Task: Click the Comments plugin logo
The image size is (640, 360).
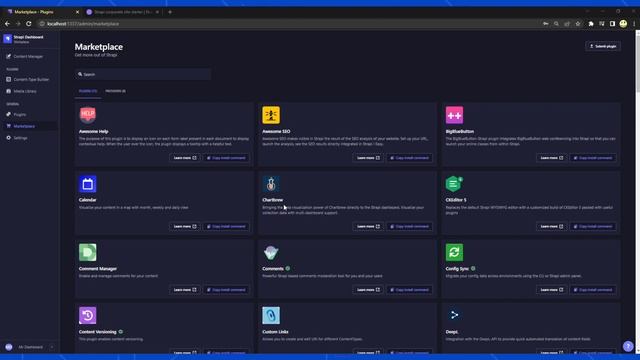Action: pyautogui.click(x=271, y=252)
